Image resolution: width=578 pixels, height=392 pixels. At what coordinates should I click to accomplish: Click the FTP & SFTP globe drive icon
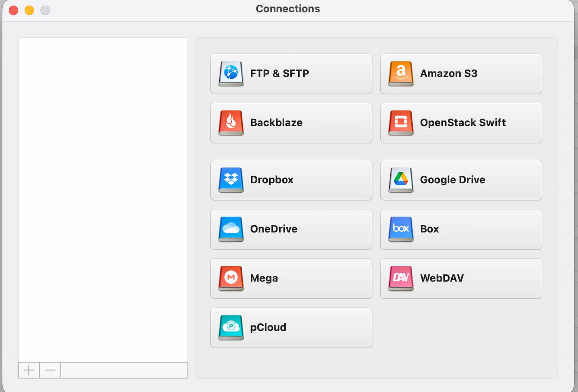click(231, 73)
